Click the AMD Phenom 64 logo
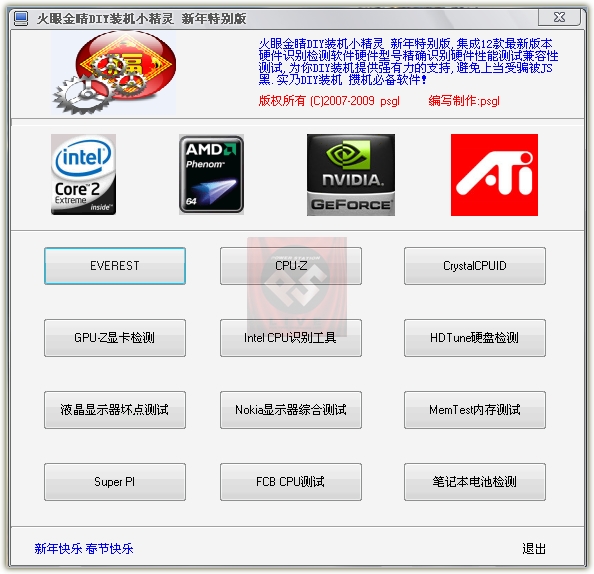 pyautogui.click(x=211, y=174)
